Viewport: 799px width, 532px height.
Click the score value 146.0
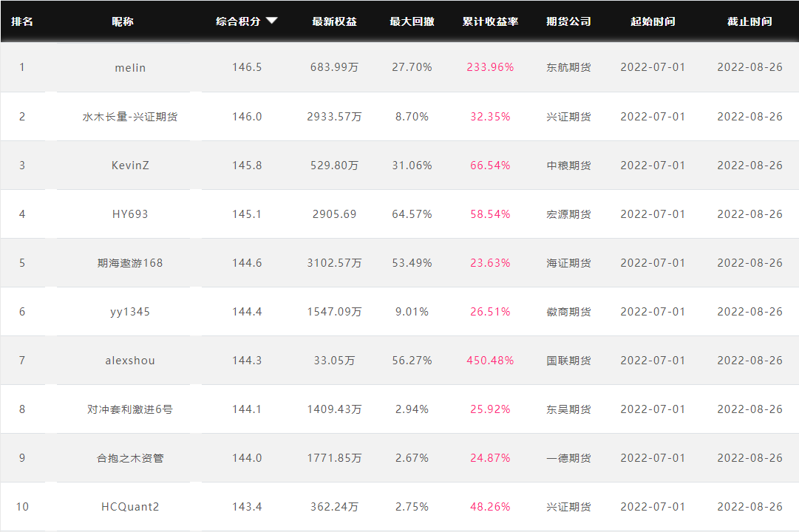(x=247, y=117)
